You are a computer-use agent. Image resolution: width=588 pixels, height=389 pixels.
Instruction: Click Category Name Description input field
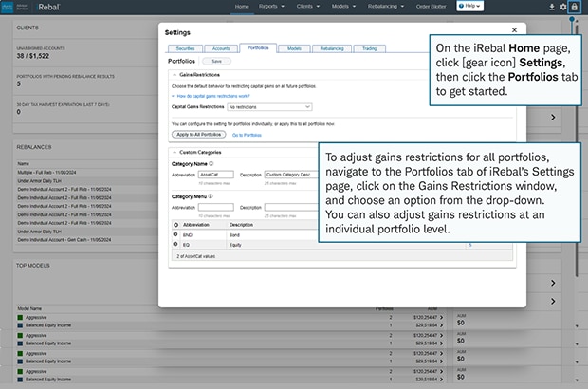click(291, 175)
